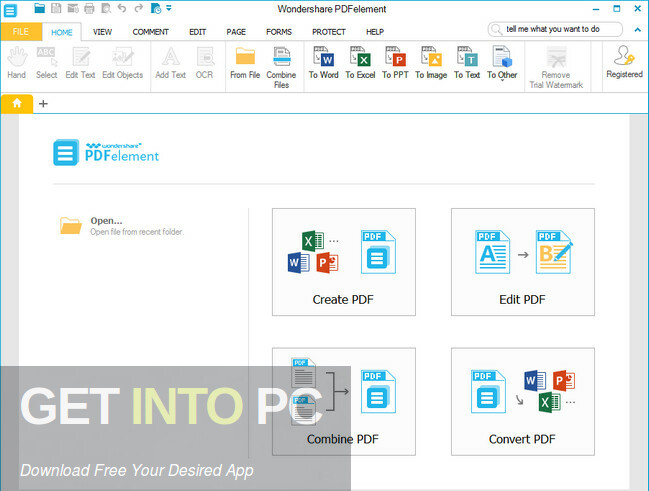Click the Home start page tab
This screenshot has height=491, width=649.
[17, 103]
